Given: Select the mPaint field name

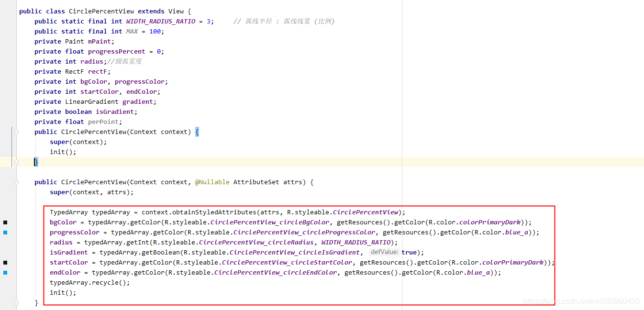Looking at the screenshot, I should point(100,41).
